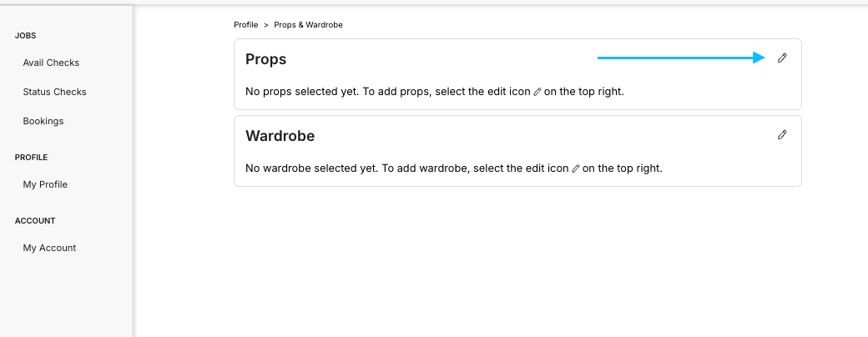
Task: Open My Profile from sidebar
Action: point(45,184)
